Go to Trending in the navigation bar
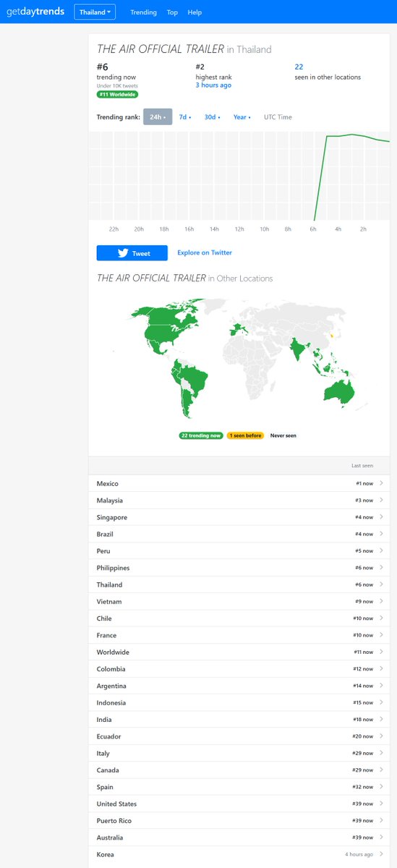The width and height of the screenshot is (397, 868). [143, 12]
